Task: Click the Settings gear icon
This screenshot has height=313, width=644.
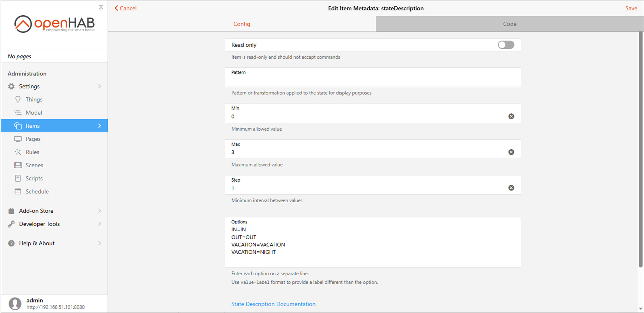Action: pyautogui.click(x=11, y=86)
